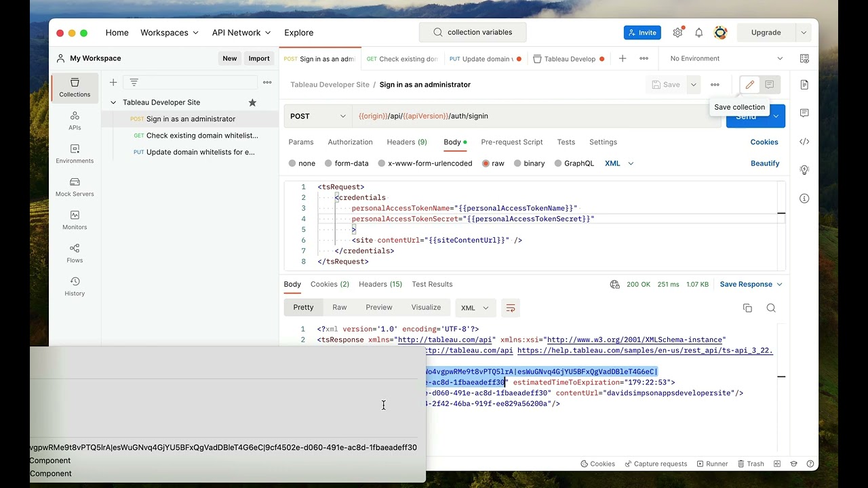Select the none body type
This screenshot has height=488, width=868.
(302, 163)
